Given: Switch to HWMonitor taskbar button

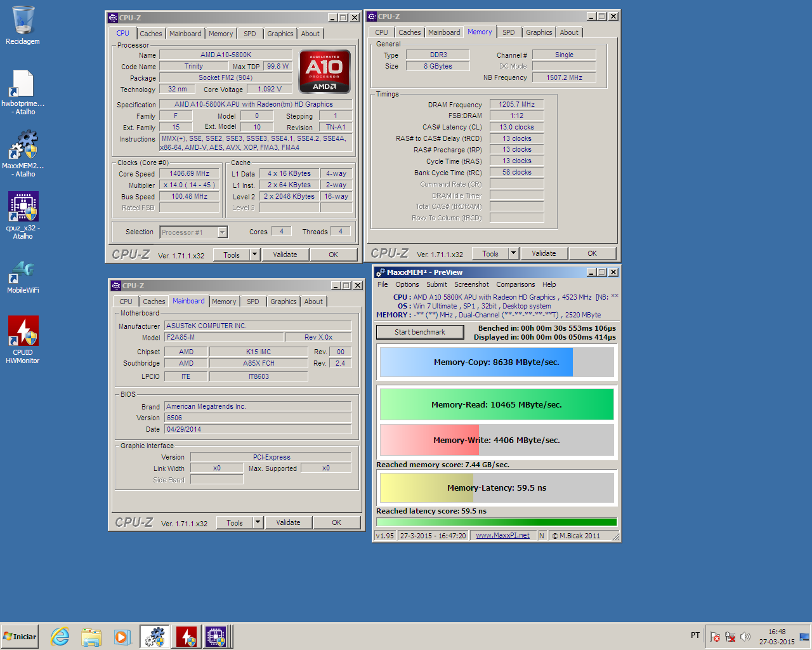Looking at the screenshot, I should tap(186, 637).
